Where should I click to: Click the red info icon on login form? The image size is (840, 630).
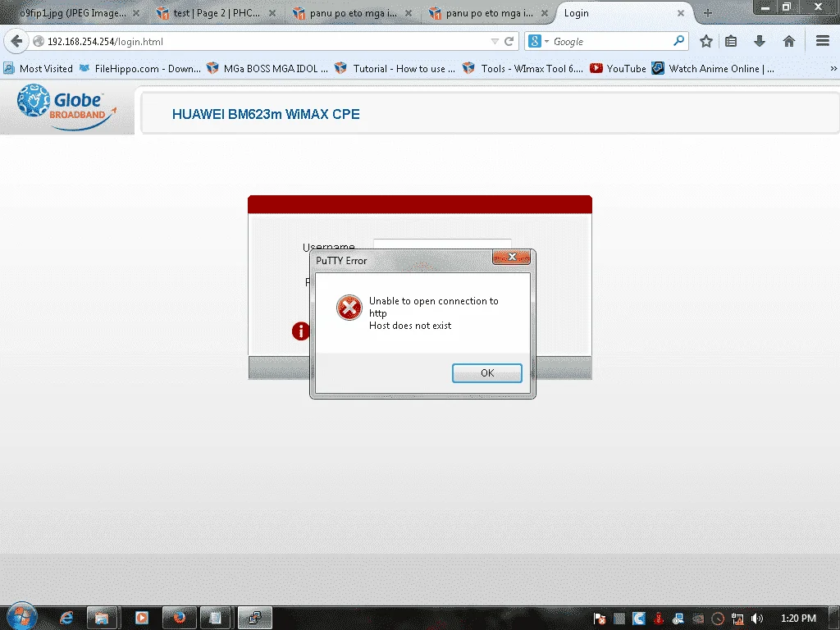[x=300, y=331]
